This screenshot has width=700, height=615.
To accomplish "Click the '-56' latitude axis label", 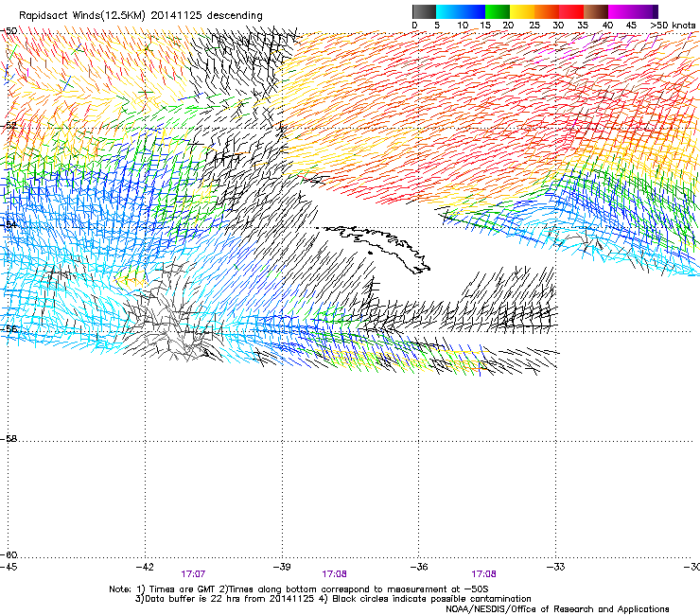I will pos(9,329).
